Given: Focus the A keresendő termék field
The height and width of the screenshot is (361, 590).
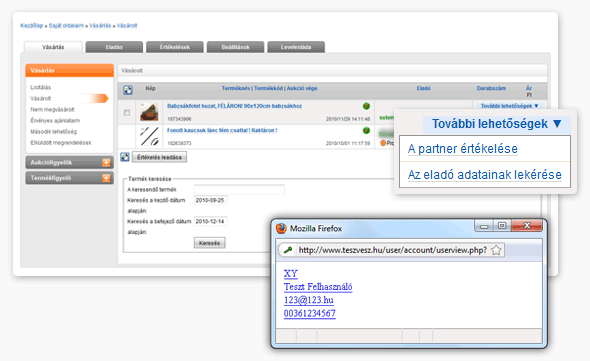Looking at the screenshot, I should [239, 189].
